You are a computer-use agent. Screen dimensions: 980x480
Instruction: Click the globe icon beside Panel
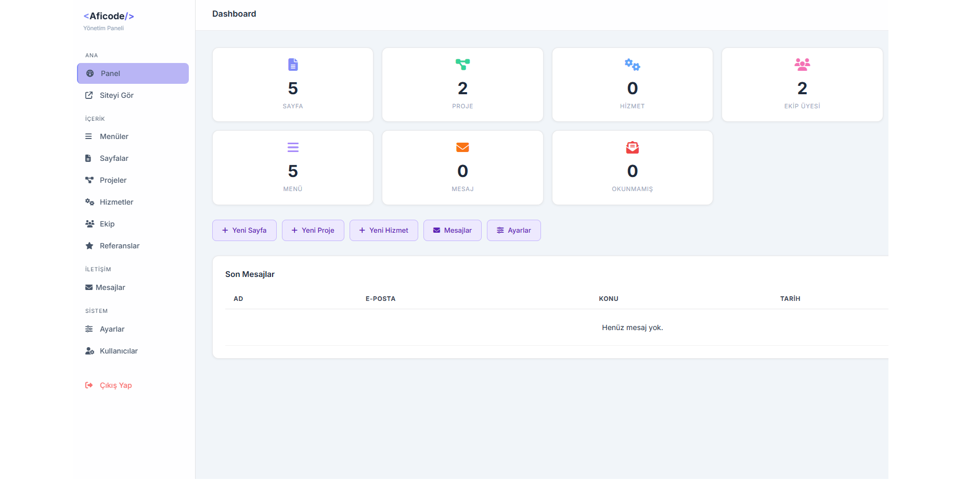point(90,73)
